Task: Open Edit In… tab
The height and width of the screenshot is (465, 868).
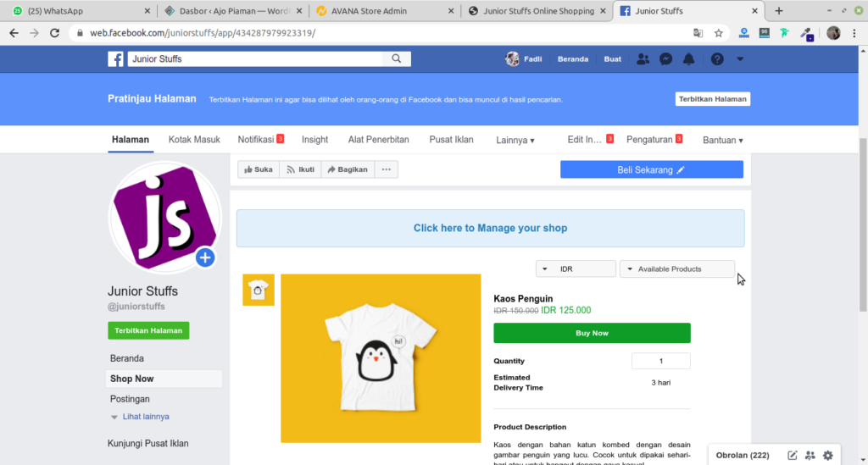Action: coord(590,140)
